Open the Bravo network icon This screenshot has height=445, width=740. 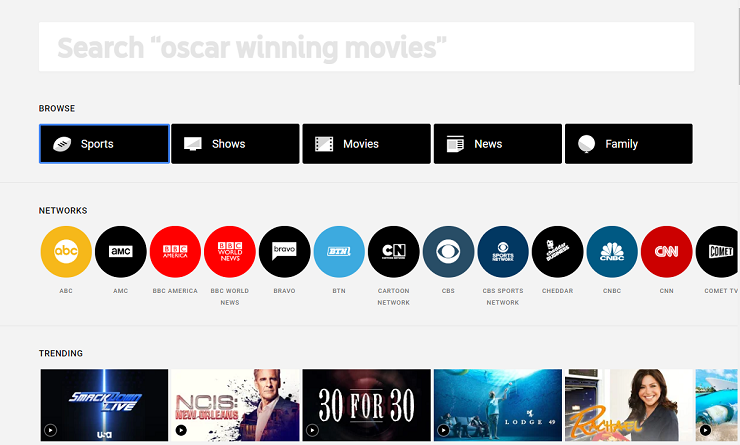pyautogui.click(x=284, y=252)
